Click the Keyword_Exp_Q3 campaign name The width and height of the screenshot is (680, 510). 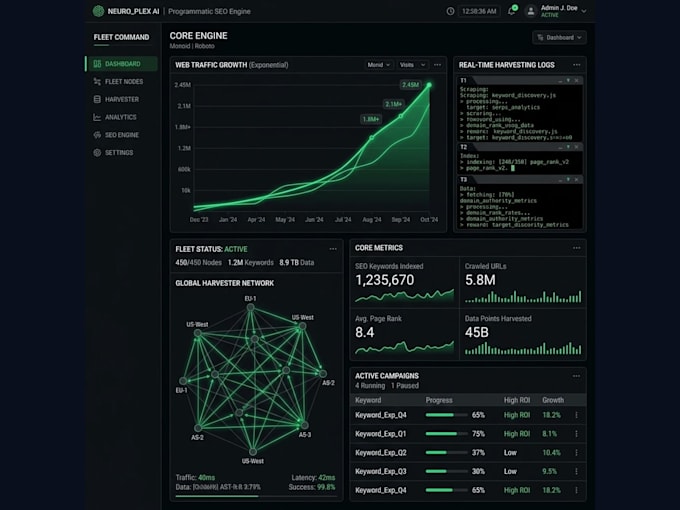tap(381, 471)
